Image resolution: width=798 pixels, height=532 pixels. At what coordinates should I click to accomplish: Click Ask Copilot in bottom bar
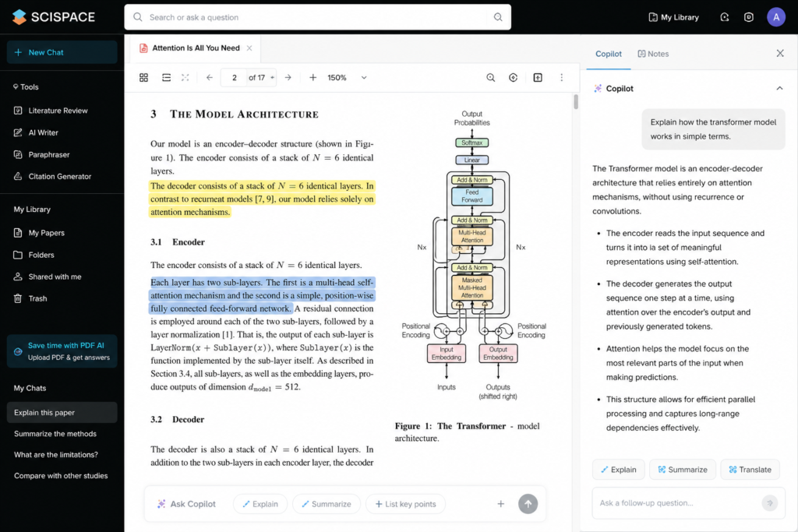(x=186, y=504)
